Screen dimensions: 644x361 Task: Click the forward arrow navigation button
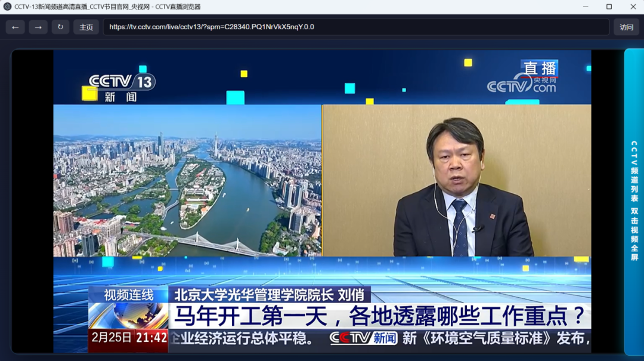click(x=38, y=27)
